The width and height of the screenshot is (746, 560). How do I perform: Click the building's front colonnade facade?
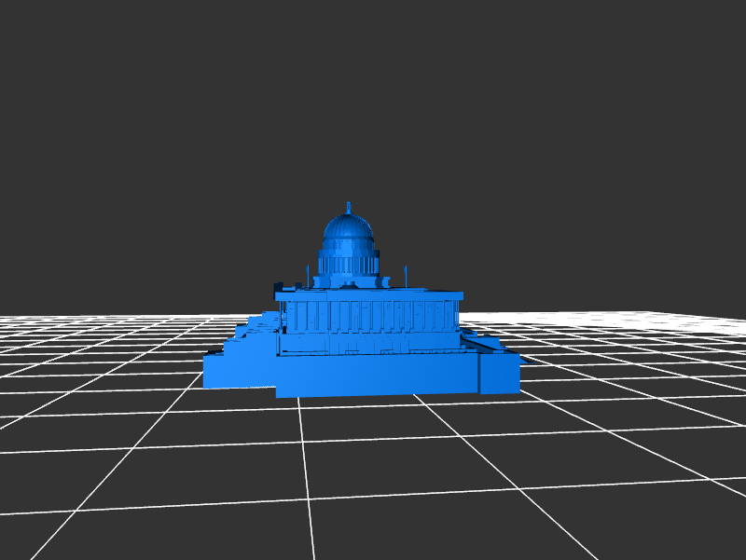[x=368, y=317]
